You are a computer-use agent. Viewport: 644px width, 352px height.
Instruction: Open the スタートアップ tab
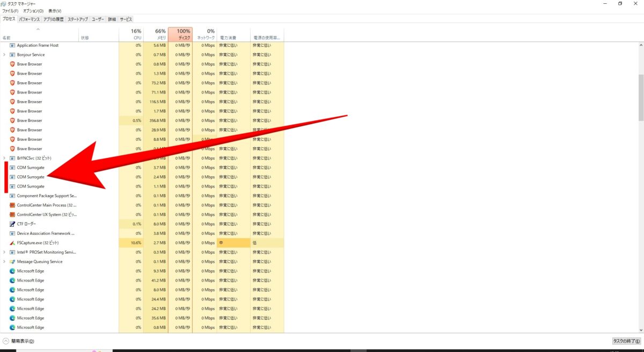point(77,19)
